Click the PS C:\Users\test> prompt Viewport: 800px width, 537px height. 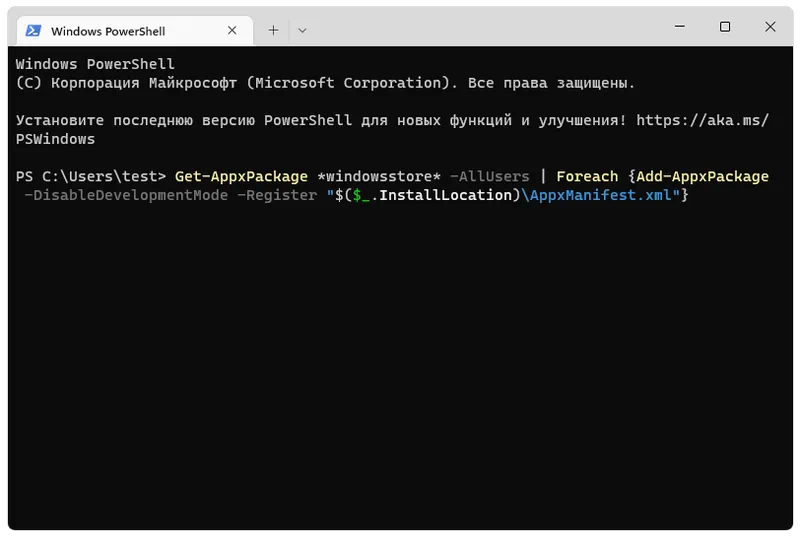pos(91,176)
